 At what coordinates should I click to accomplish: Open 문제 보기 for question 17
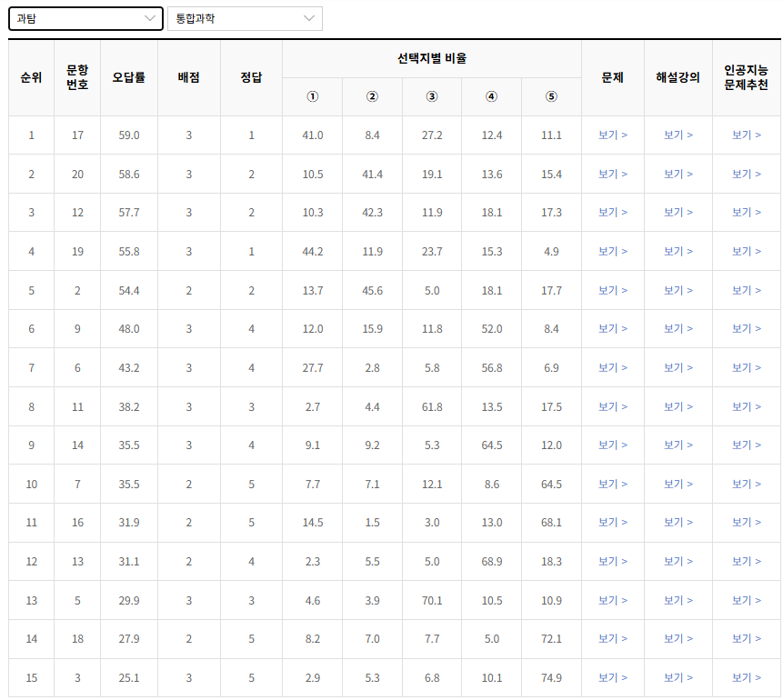pos(612,135)
